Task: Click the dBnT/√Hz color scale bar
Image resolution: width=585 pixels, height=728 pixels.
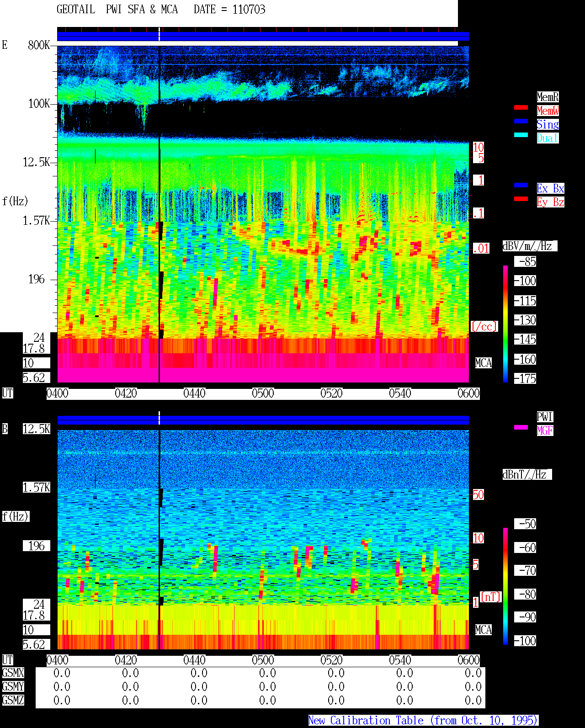Action: (x=505, y=586)
